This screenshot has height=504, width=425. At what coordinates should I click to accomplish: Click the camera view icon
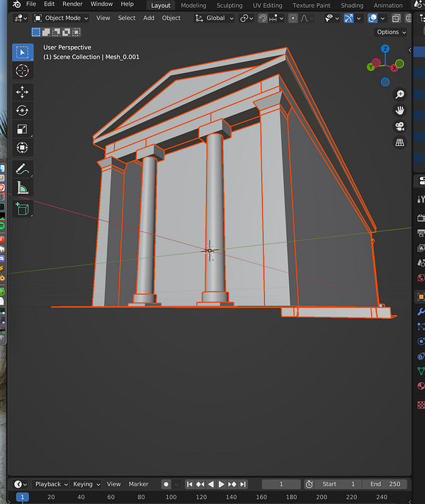point(399,126)
